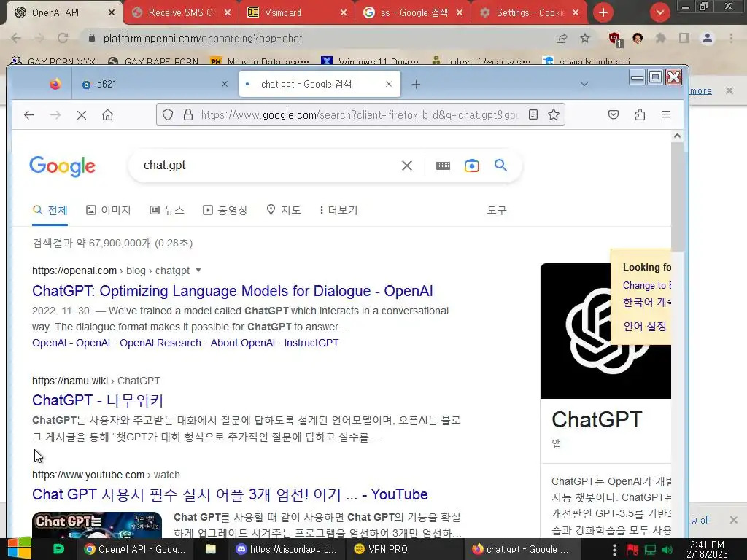Open volume control in system tray
Screen dimensions: 747x560
667,550
